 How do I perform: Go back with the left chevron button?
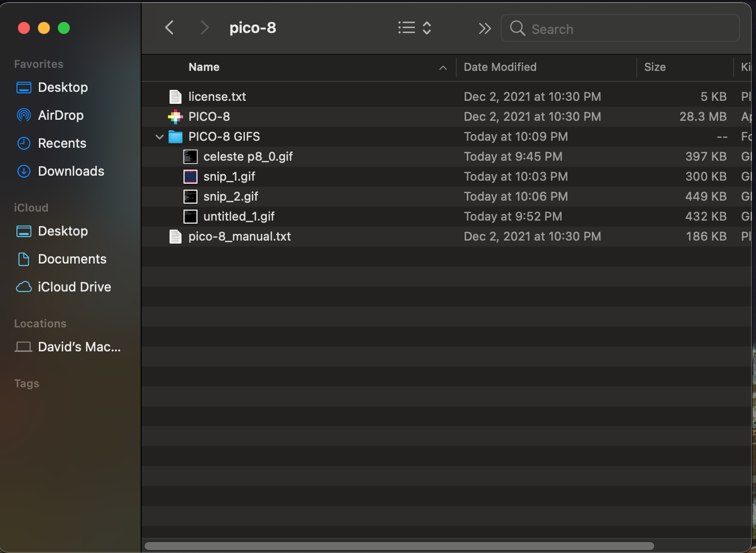click(x=170, y=27)
